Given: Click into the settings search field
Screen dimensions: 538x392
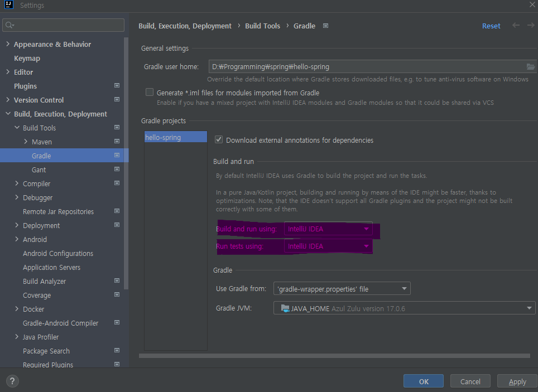Looking at the screenshot, I should click(63, 25).
